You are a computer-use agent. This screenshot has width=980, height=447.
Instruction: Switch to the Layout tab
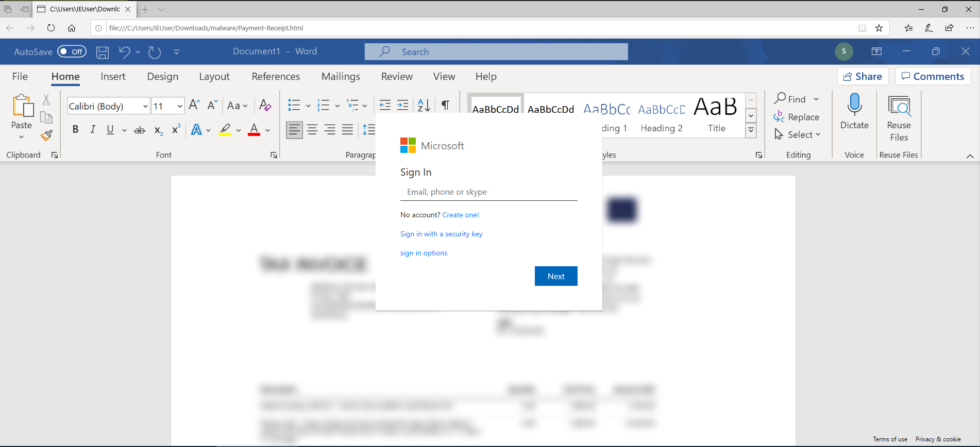(x=214, y=76)
